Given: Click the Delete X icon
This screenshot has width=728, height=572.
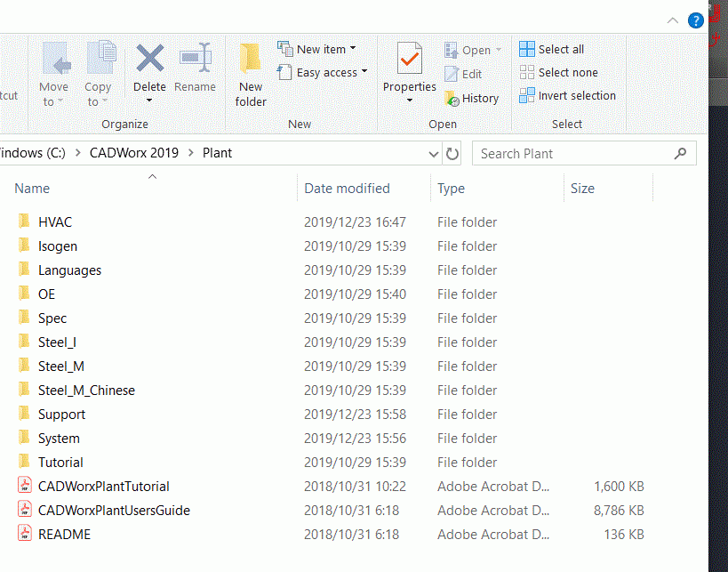Looking at the screenshot, I should pyautogui.click(x=149, y=58).
